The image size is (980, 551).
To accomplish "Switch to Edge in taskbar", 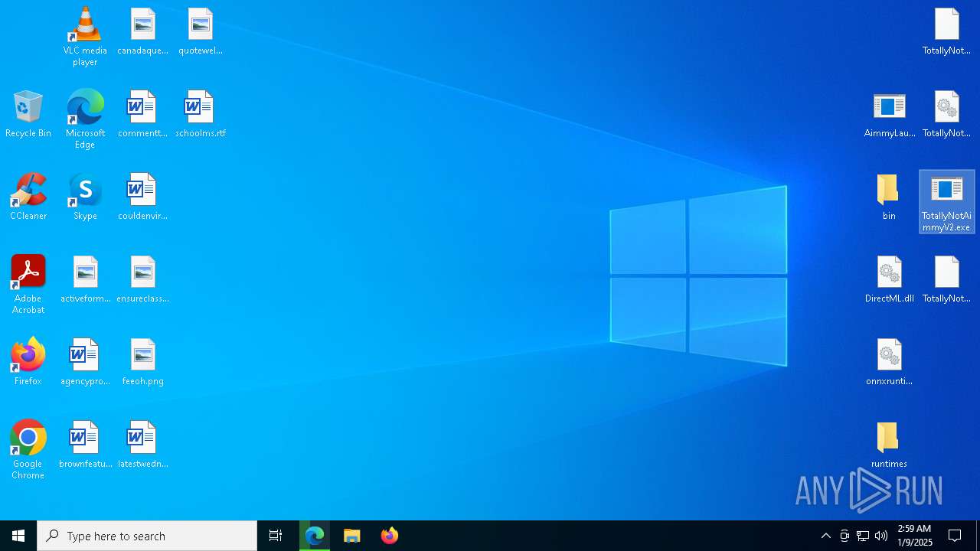I will (x=315, y=536).
